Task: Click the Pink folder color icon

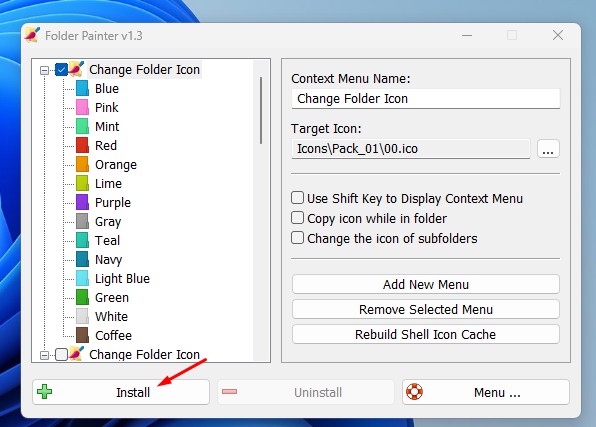Action: point(82,107)
